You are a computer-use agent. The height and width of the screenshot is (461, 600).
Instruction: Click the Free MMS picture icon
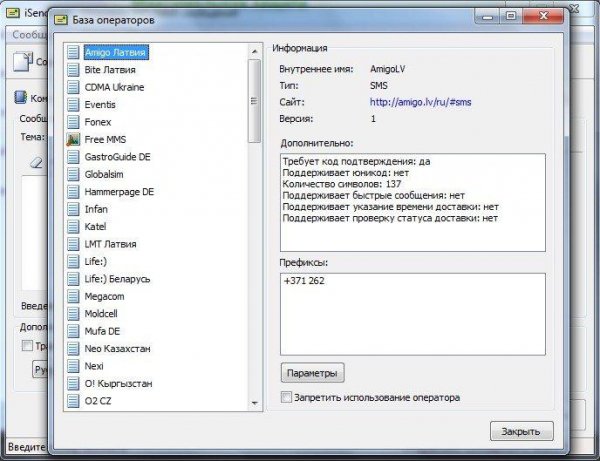(x=73, y=139)
